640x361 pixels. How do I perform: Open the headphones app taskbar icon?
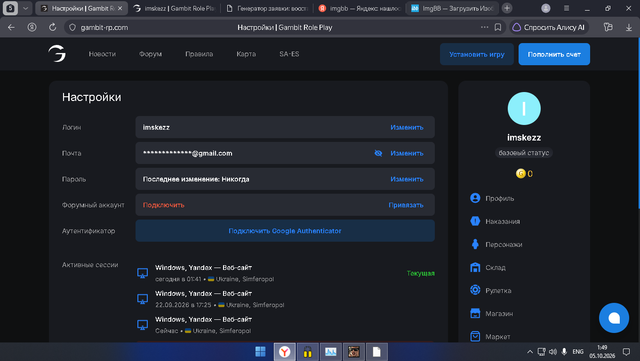(x=307, y=352)
